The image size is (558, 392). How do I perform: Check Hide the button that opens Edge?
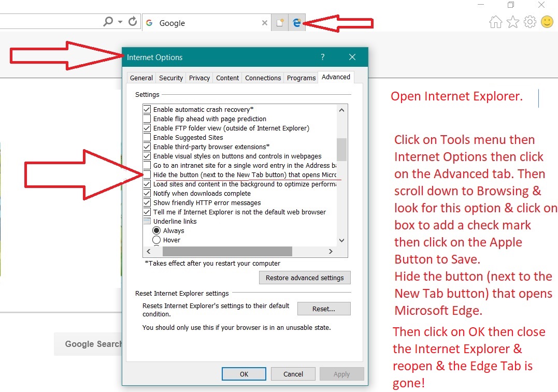pos(147,175)
